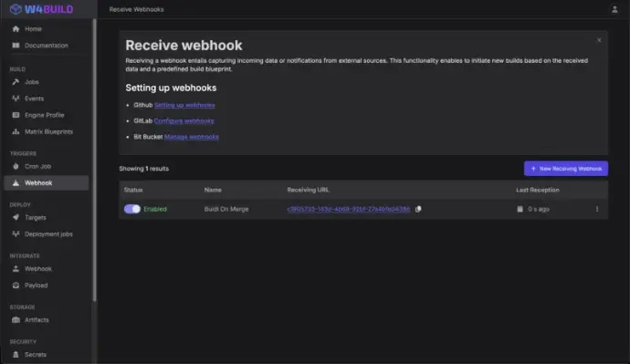The image size is (630, 364).
Task: Click the Artifacts box icon
Action: pos(16,320)
